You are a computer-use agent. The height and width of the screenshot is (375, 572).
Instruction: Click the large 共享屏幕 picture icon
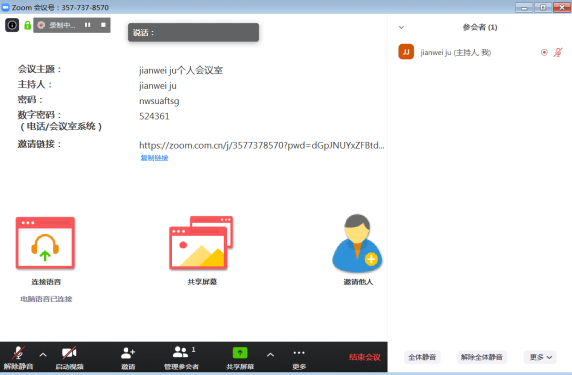coord(201,243)
